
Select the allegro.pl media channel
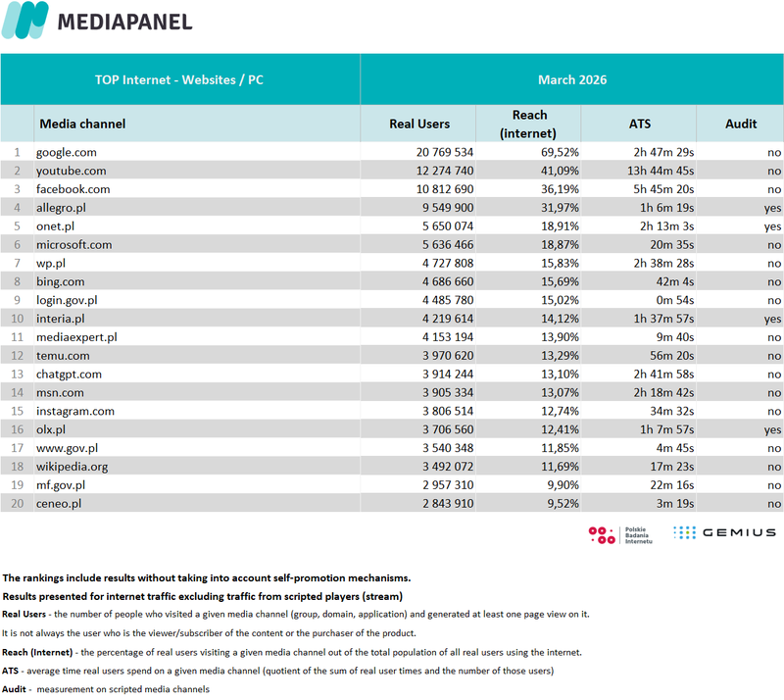tap(62, 207)
